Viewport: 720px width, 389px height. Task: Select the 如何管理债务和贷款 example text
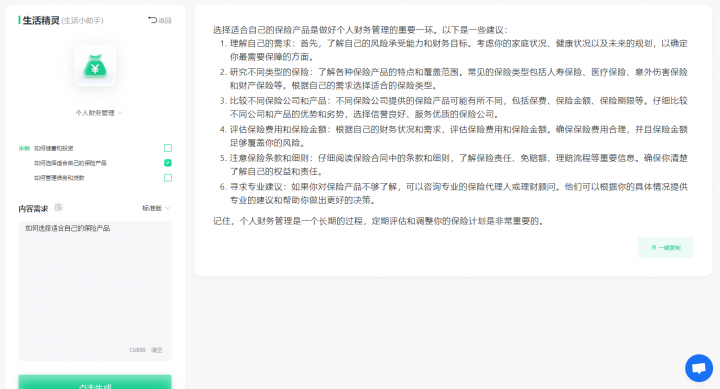[59, 178]
